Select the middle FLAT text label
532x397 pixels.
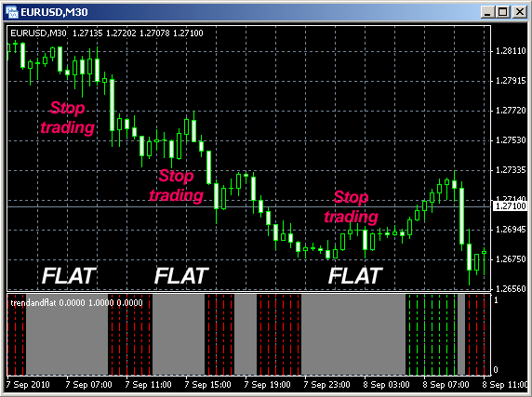(181, 275)
